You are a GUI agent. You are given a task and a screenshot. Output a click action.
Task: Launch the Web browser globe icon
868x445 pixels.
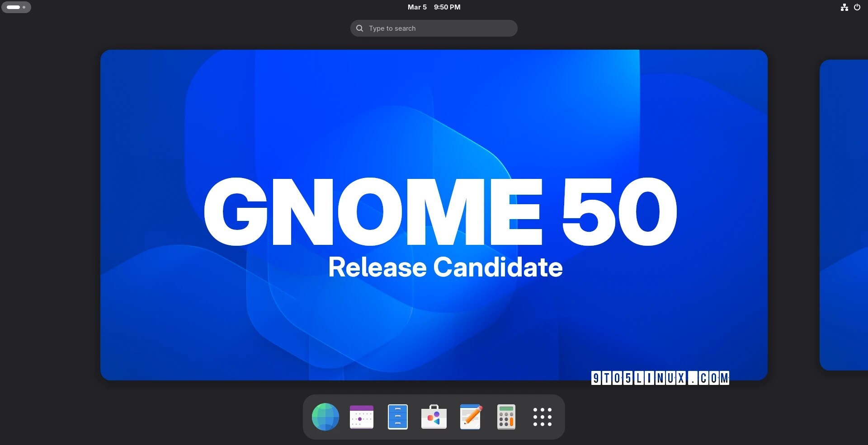[x=325, y=417]
